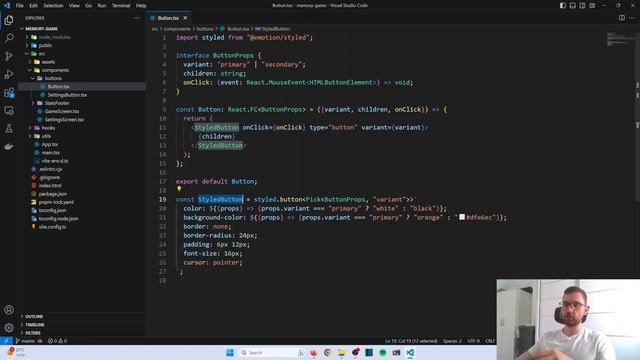Click the Windows Start button

click(x=230, y=352)
